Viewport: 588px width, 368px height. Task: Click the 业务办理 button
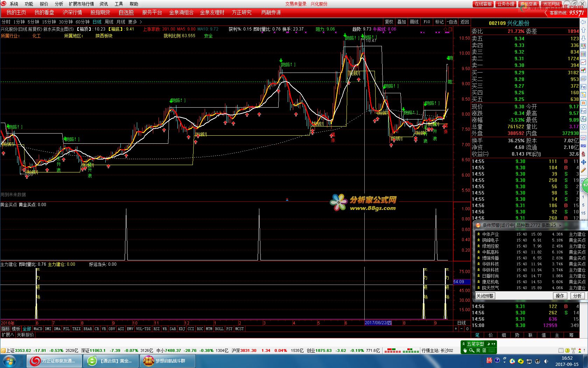click(506, 4)
